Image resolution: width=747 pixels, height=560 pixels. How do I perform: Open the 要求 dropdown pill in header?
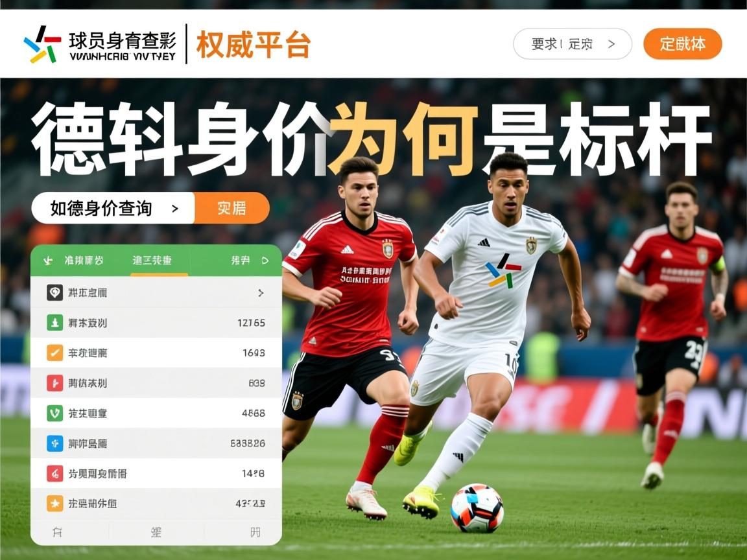pos(572,44)
